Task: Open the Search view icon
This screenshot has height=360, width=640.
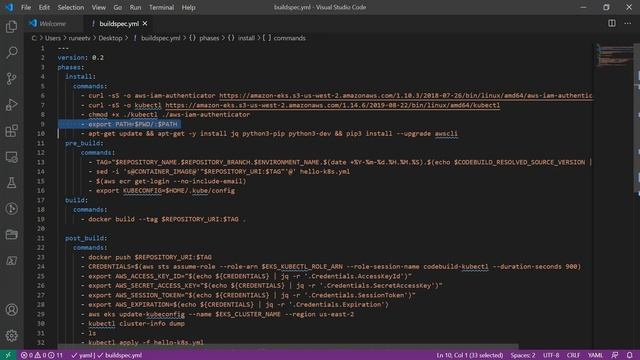Action: (x=11, y=53)
